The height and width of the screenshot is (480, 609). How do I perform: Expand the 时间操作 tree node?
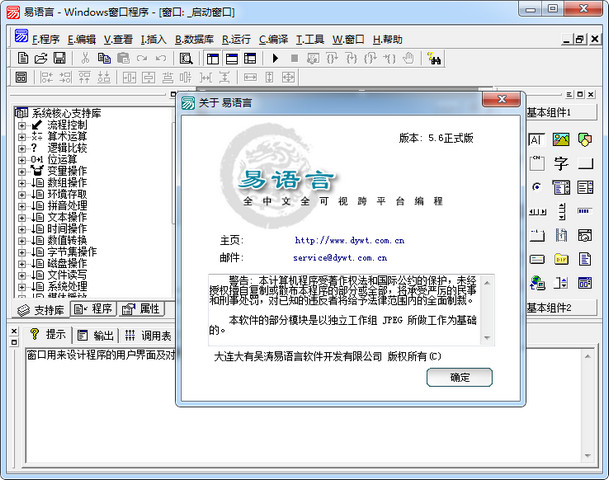click(22, 230)
